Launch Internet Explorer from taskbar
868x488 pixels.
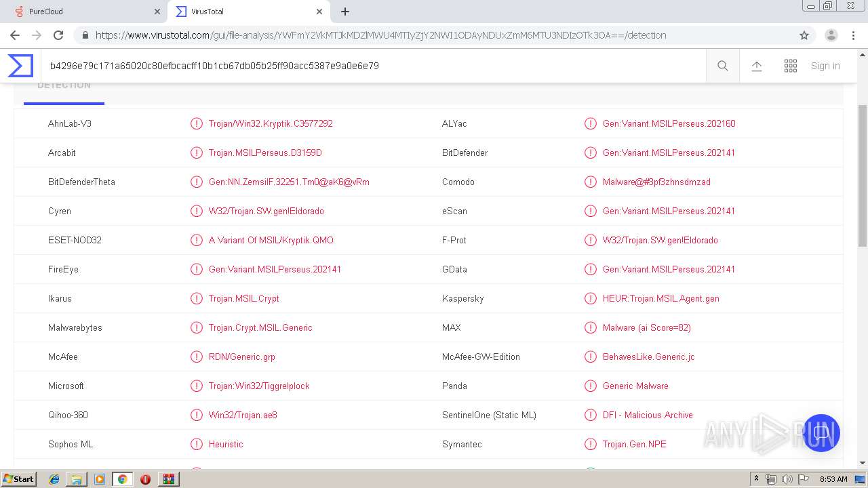coord(54,479)
